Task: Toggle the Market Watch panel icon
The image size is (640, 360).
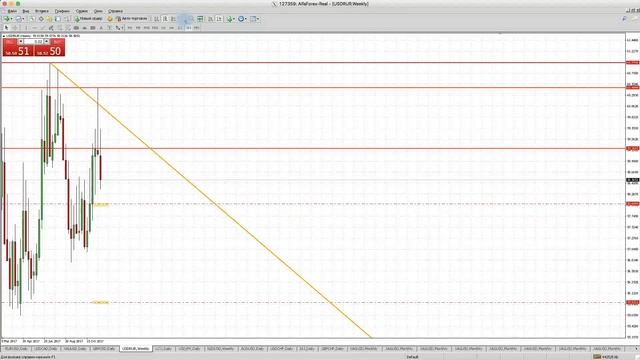Action: tap(32, 19)
